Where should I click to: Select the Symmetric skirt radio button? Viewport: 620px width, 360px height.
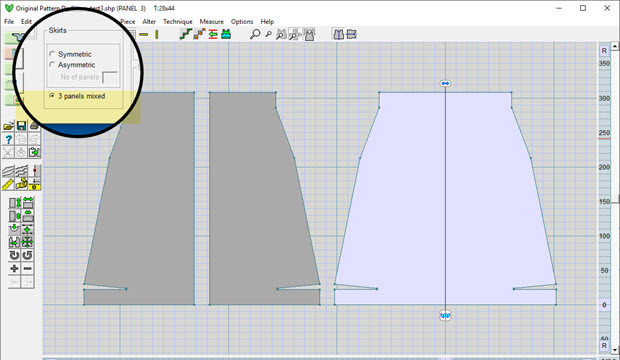click(52, 54)
